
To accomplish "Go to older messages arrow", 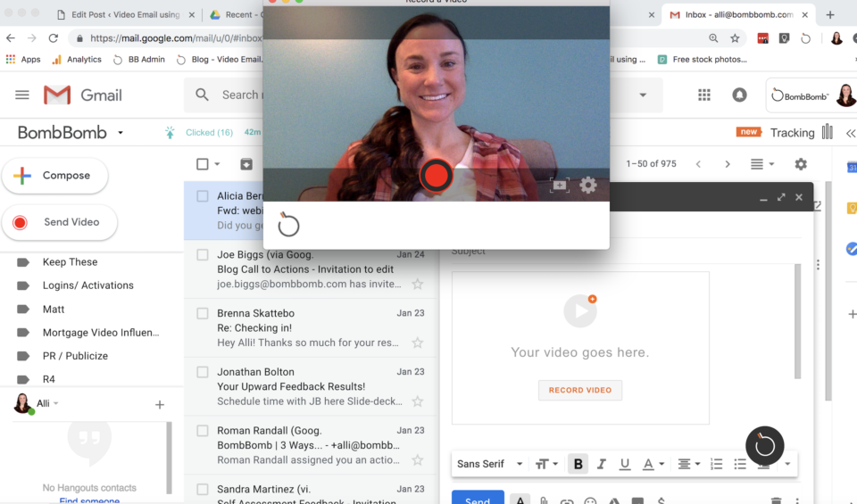I will tap(727, 164).
